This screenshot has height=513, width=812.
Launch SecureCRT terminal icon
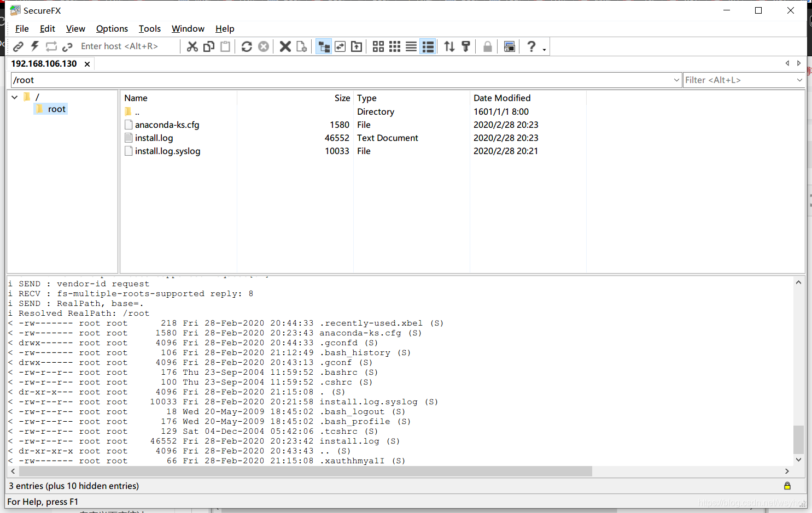pyautogui.click(x=509, y=46)
